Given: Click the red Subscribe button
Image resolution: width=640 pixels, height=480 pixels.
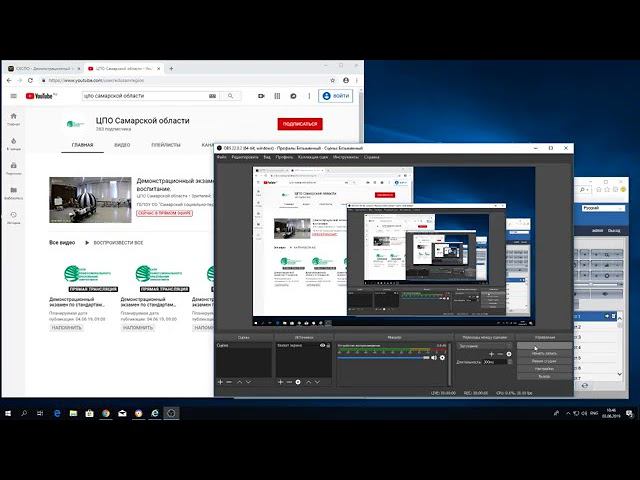Looking at the screenshot, I should (x=300, y=124).
